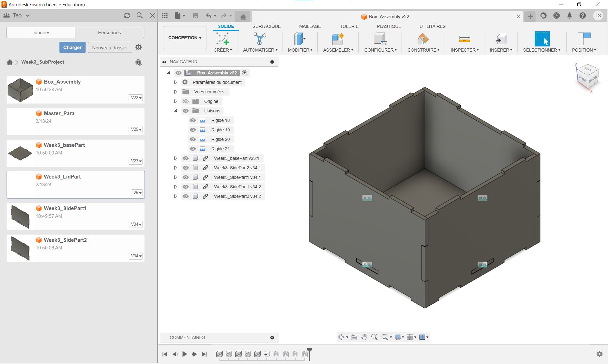
Task: Toggle visibility of Rigide 19 joint
Action: [193, 130]
